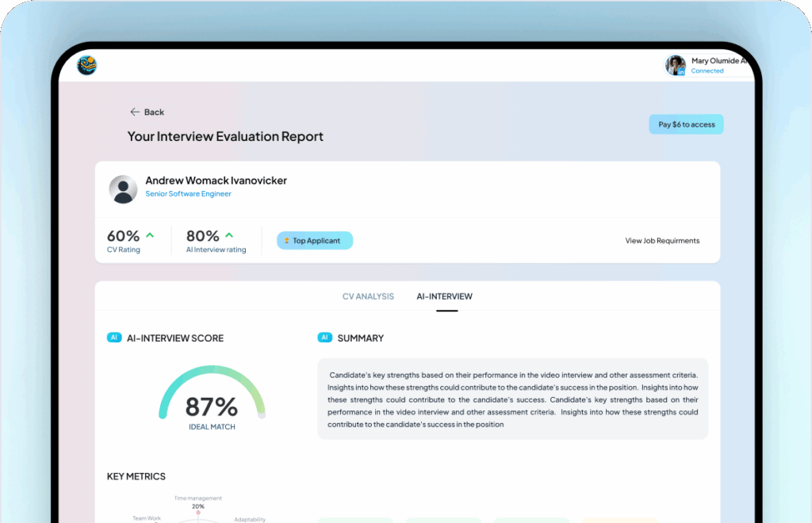This screenshot has width=812, height=523.
Task: Click the Pay $6 to access button
Action: click(686, 124)
